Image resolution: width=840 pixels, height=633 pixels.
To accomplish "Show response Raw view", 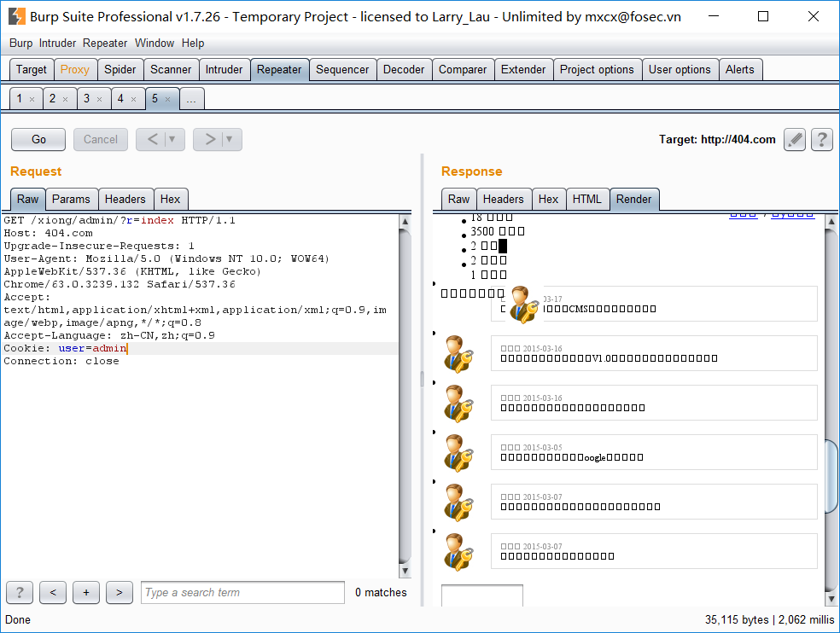I will click(459, 200).
